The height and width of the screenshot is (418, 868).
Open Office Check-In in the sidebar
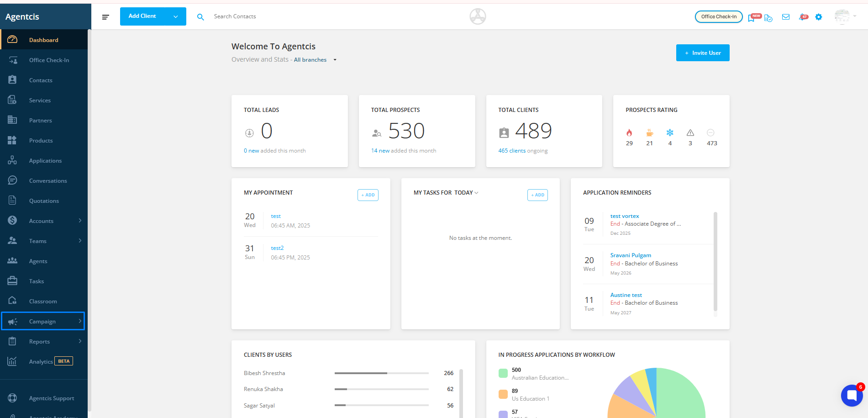(44, 60)
